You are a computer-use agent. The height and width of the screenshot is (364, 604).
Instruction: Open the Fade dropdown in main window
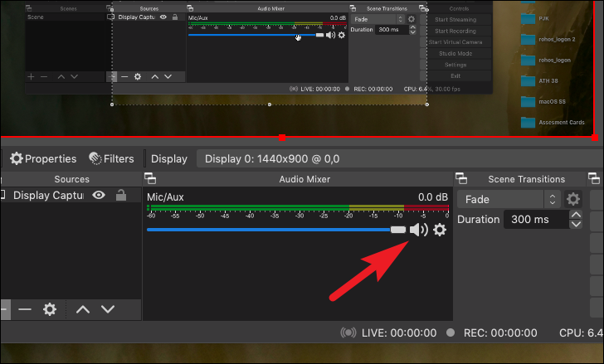[509, 199]
